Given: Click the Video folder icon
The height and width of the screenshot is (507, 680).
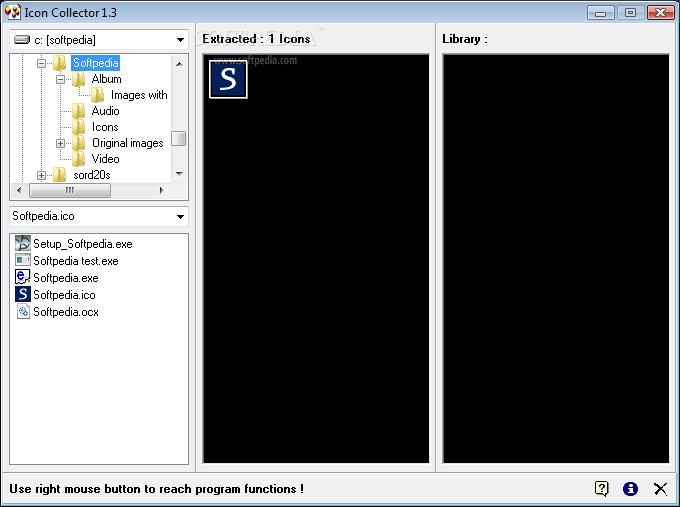Looking at the screenshot, I should point(78,159).
